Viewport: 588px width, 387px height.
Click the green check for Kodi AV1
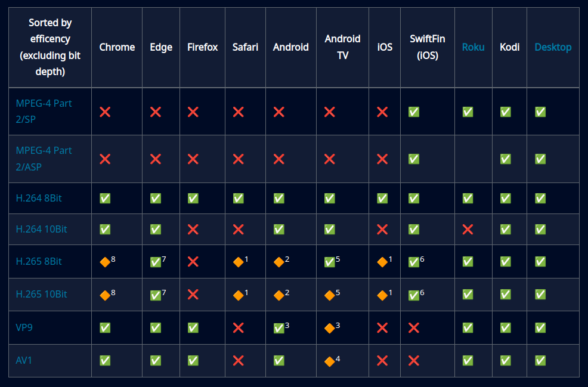pos(505,361)
